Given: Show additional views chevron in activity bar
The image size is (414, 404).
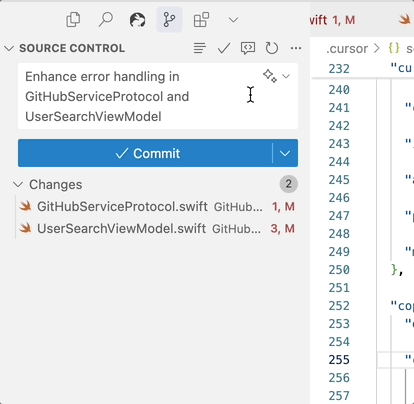Looking at the screenshot, I should point(233,20).
